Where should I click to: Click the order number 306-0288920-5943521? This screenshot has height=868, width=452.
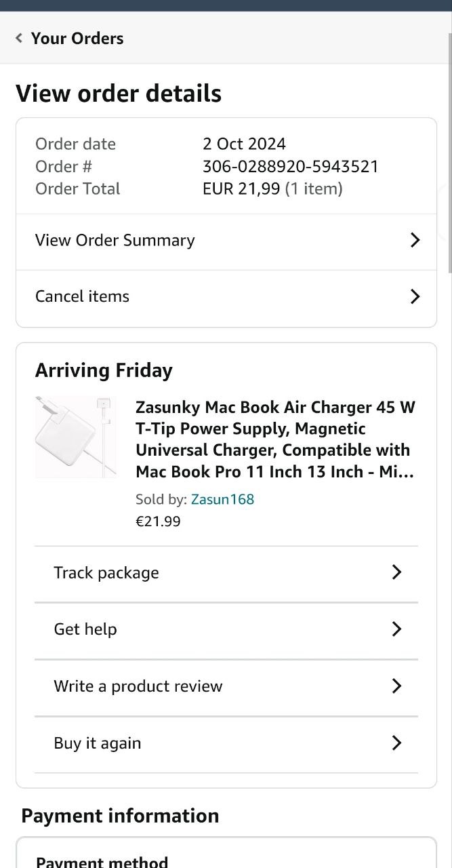point(290,166)
